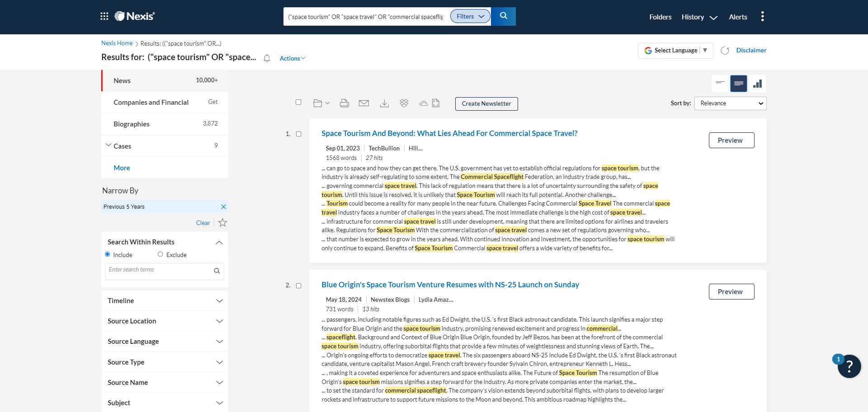The image size is (868, 412).
Task: Click the printer-friendly document icon
Action: point(436,103)
